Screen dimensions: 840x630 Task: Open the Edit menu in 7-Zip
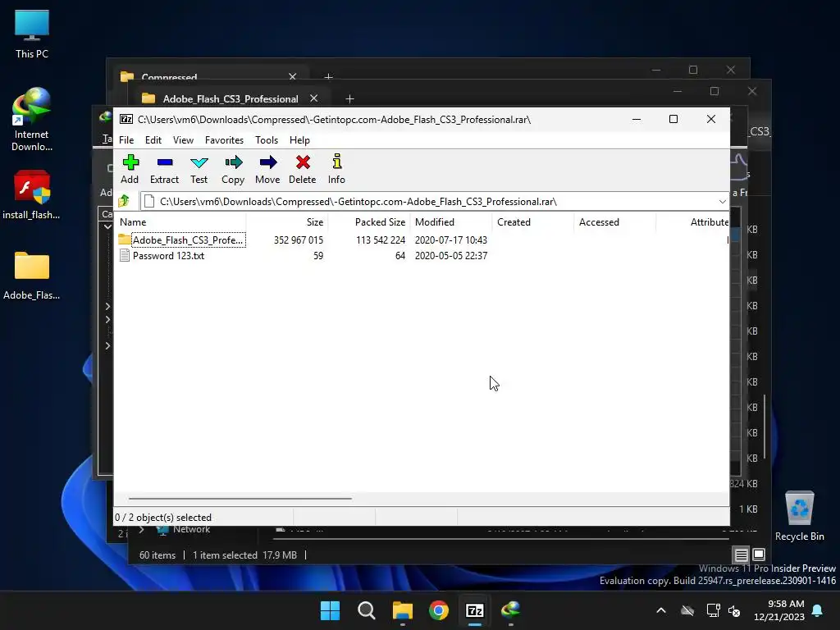[153, 139]
